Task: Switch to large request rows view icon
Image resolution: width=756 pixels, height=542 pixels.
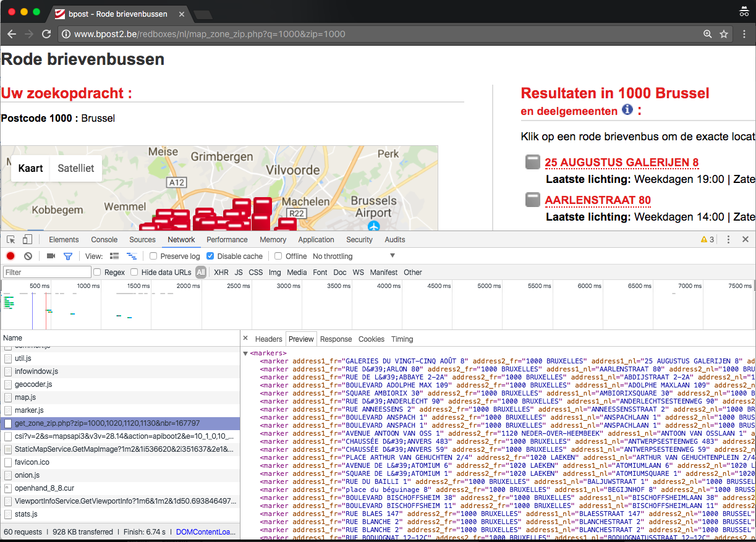Action: click(114, 256)
